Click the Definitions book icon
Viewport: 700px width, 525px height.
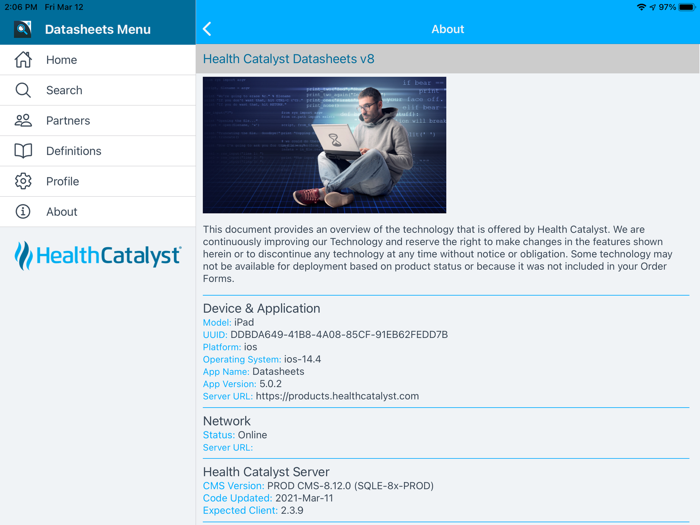[x=23, y=151]
